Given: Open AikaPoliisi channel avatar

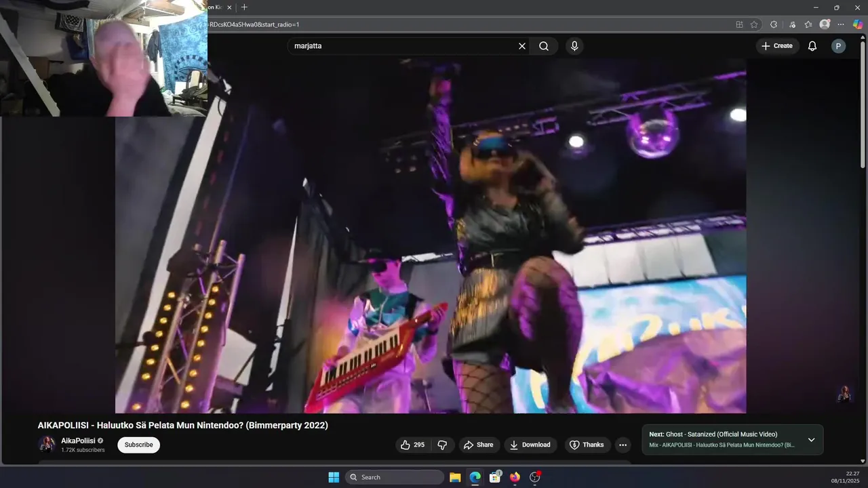Looking at the screenshot, I should [x=47, y=445].
